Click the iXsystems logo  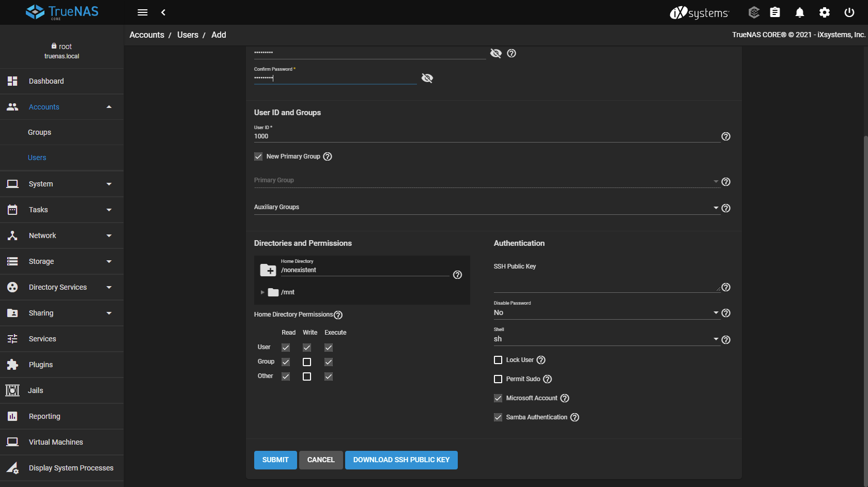coord(700,12)
